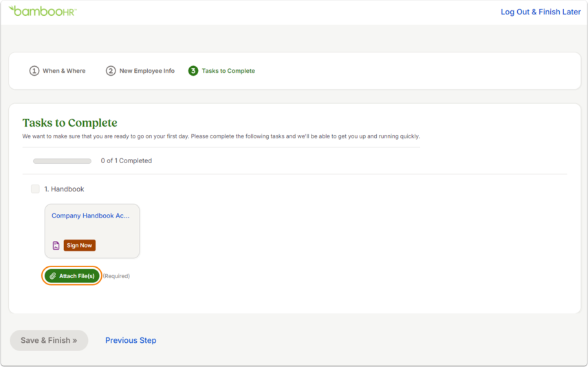This screenshot has width=588, height=367.
Task: Click Save & Finish button
Action: point(49,340)
